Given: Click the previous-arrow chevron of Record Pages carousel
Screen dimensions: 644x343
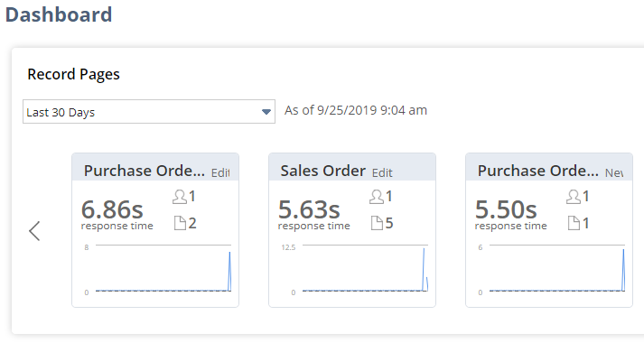Looking at the screenshot, I should coord(34,231).
